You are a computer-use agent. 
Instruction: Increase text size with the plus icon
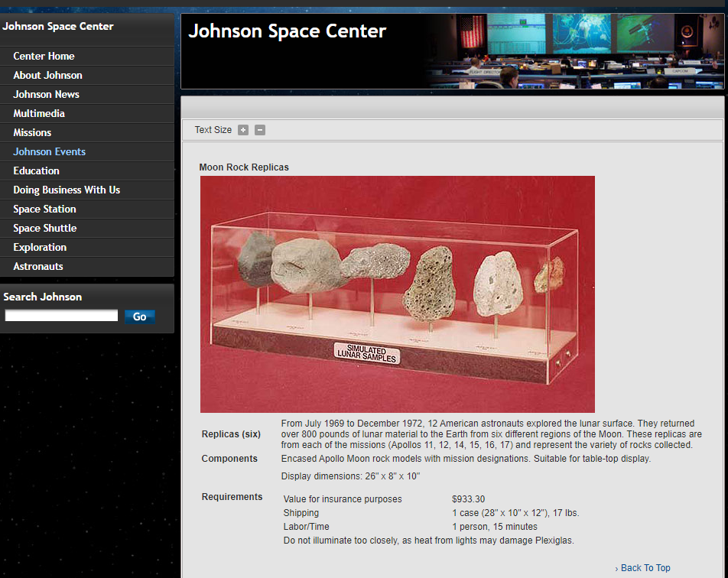click(x=243, y=130)
